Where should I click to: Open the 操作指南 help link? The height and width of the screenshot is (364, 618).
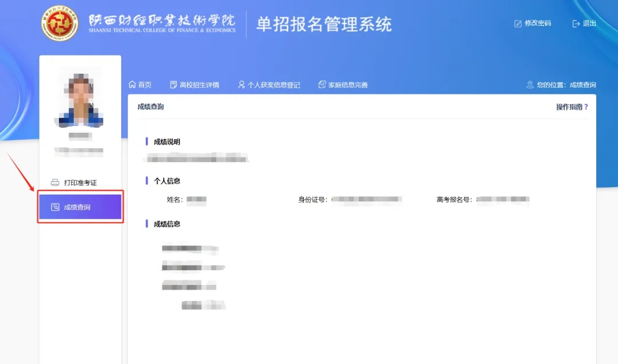(x=572, y=107)
